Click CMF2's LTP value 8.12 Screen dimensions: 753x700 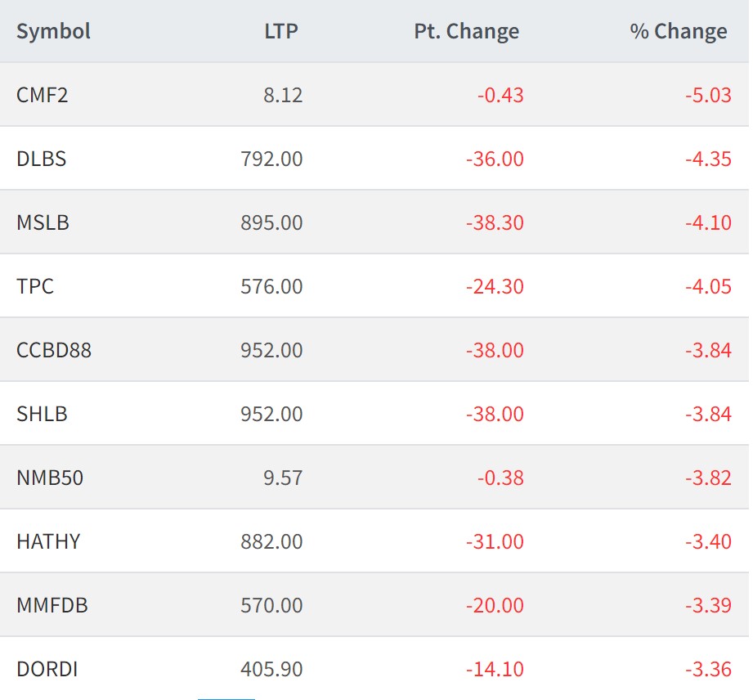pos(284,95)
